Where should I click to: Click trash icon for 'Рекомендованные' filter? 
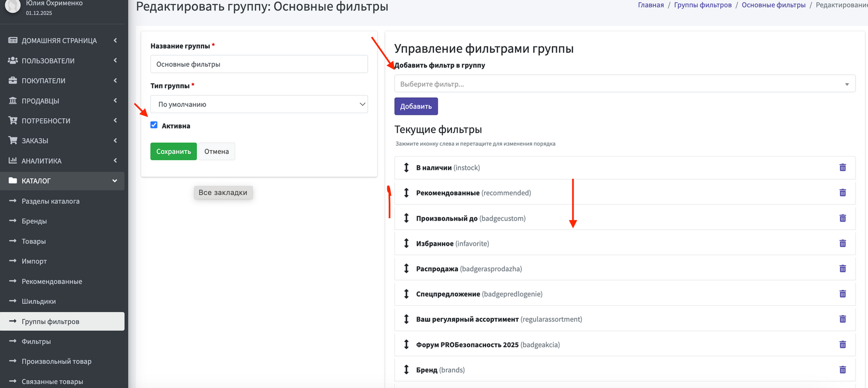843,193
